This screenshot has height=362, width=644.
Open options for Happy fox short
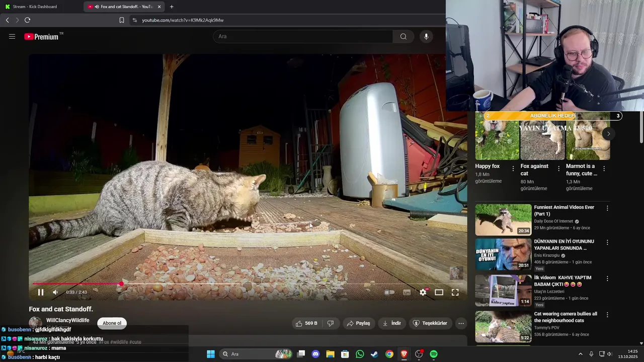(513, 169)
